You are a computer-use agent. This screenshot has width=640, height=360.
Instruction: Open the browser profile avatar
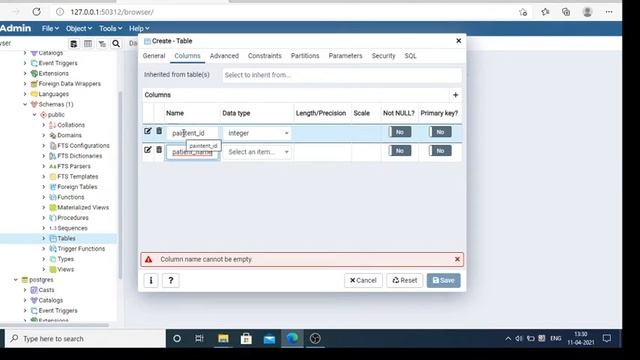point(587,12)
